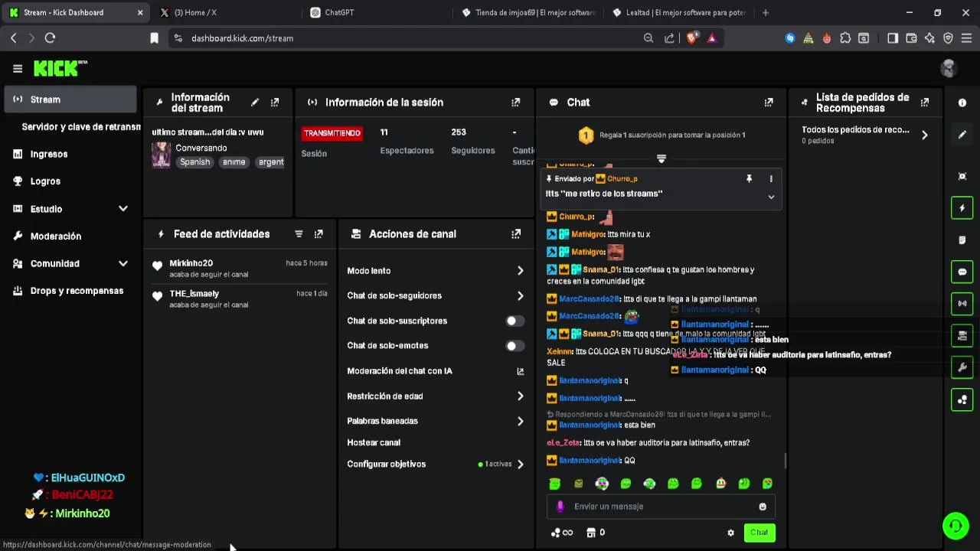
Task: Reload the page in browser toolbar
Action: (x=50, y=38)
